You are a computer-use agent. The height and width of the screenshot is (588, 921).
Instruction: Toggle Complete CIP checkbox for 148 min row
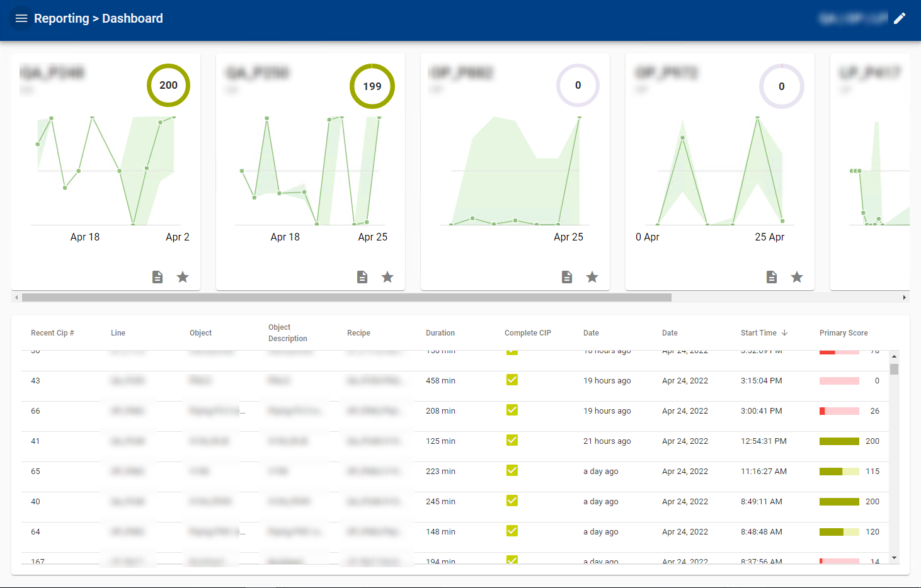[512, 531]
